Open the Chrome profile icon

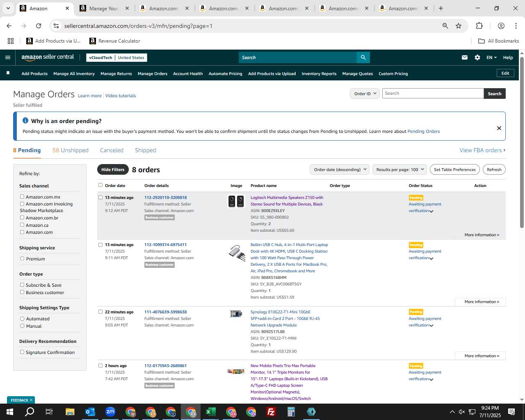[501, 26]
